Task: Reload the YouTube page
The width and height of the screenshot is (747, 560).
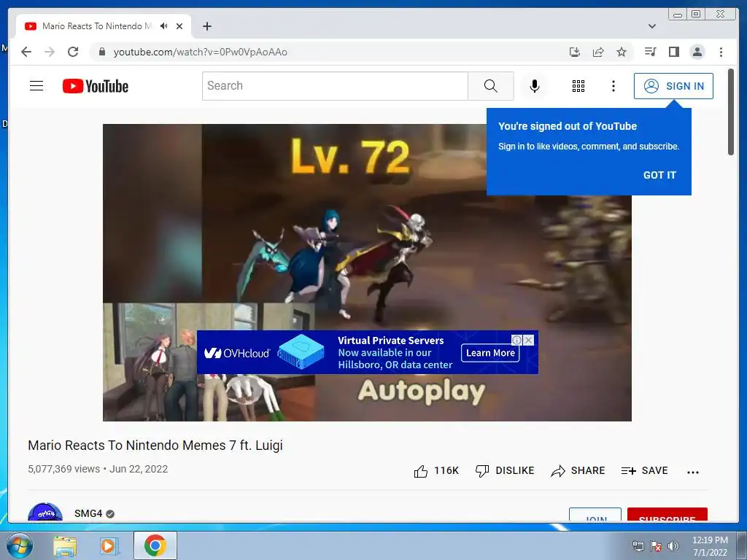Action: 73,52
